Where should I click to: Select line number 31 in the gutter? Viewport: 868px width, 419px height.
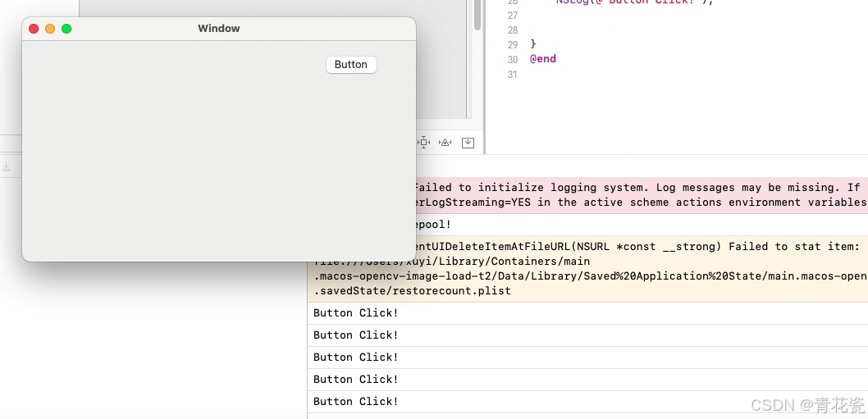pos(513,74)
